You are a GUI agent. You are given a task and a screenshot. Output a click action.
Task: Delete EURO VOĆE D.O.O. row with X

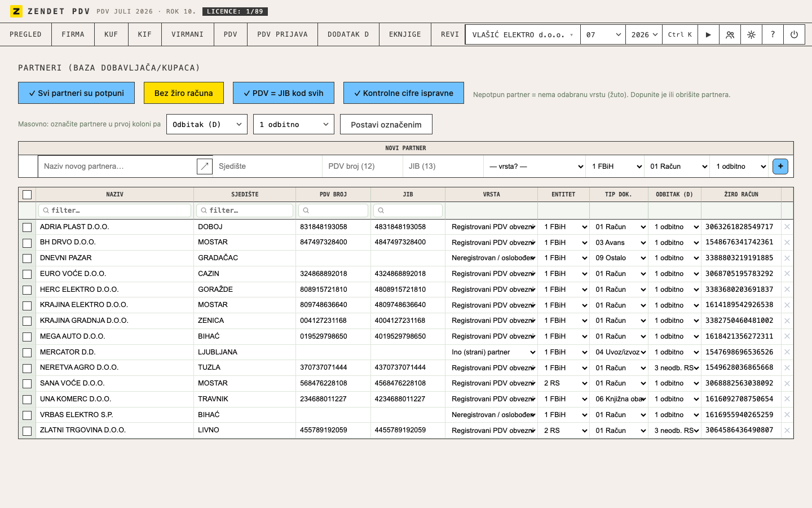(x=787, y=274)
